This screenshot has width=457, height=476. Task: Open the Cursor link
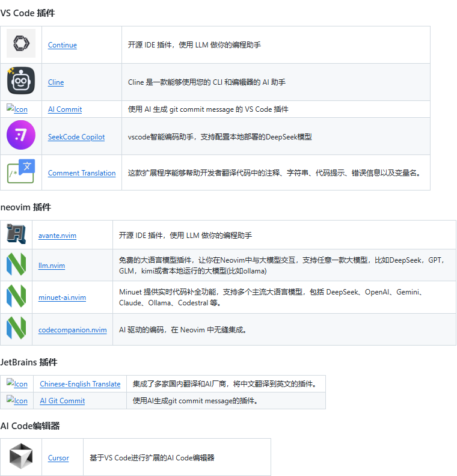58,458
